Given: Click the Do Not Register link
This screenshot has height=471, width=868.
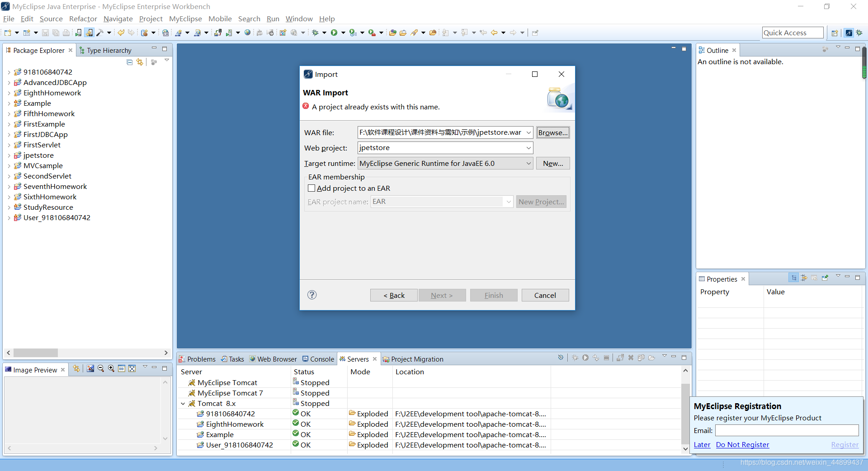Looking at the screenshot, I should tap(742, 445).
